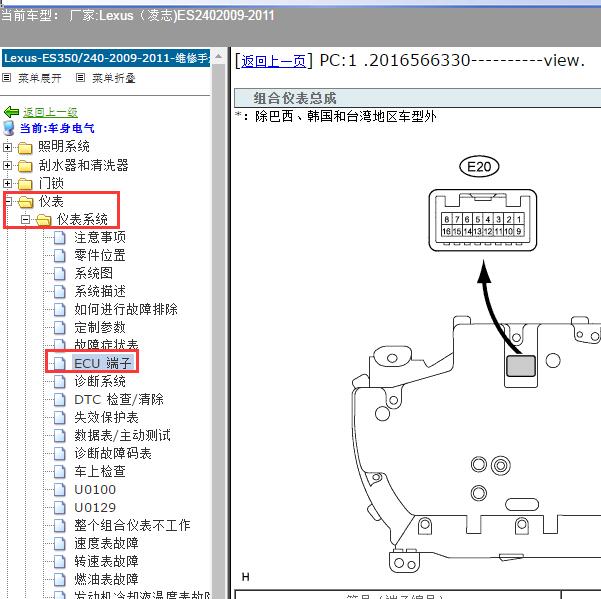Open the 定制参数 page
The height and width of the screenshot is (599, 601).
pyautogui.click(x=100, y=327)
